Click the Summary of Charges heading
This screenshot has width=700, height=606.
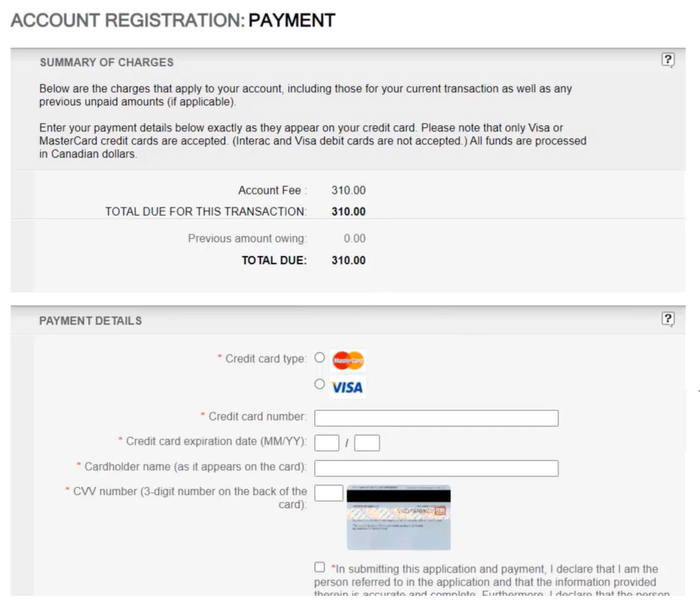pyautogui.click(x=106, y=62)
